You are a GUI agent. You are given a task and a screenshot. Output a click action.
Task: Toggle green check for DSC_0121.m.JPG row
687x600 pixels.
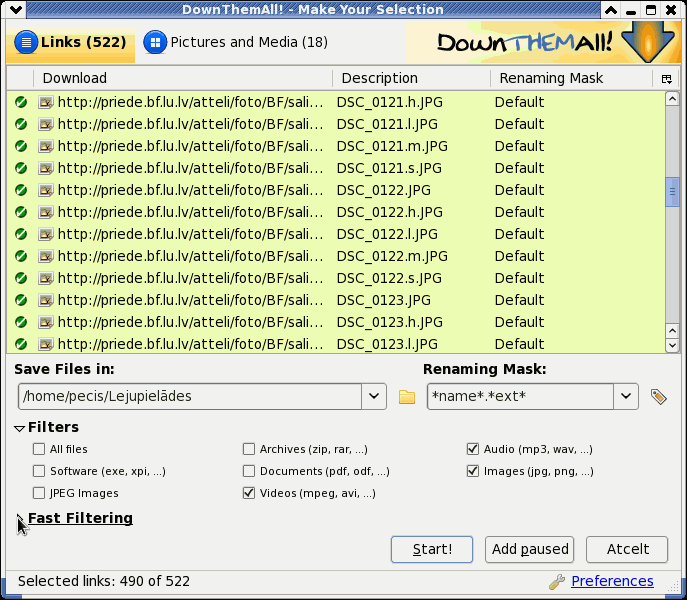click(x=21, y=146)
